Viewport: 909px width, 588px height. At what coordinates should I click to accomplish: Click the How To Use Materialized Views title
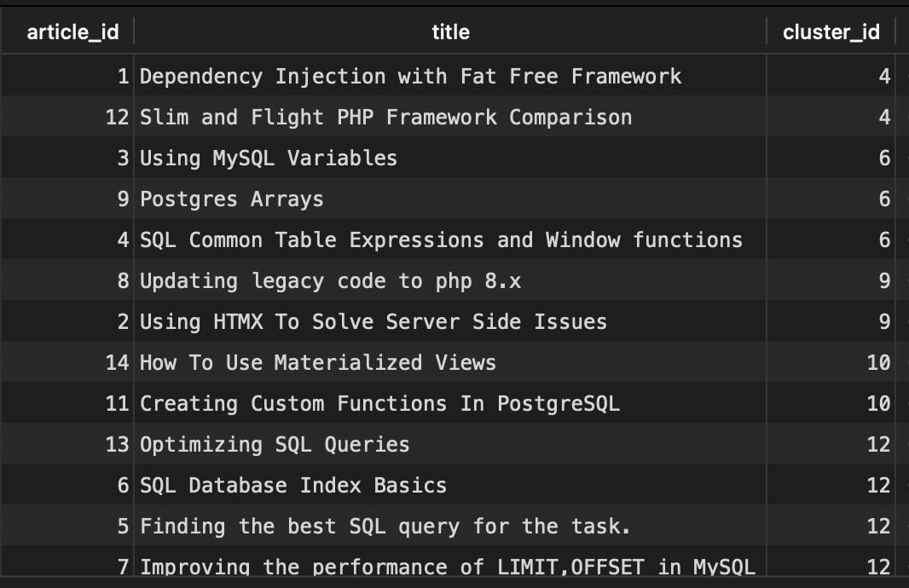point(318,363)
